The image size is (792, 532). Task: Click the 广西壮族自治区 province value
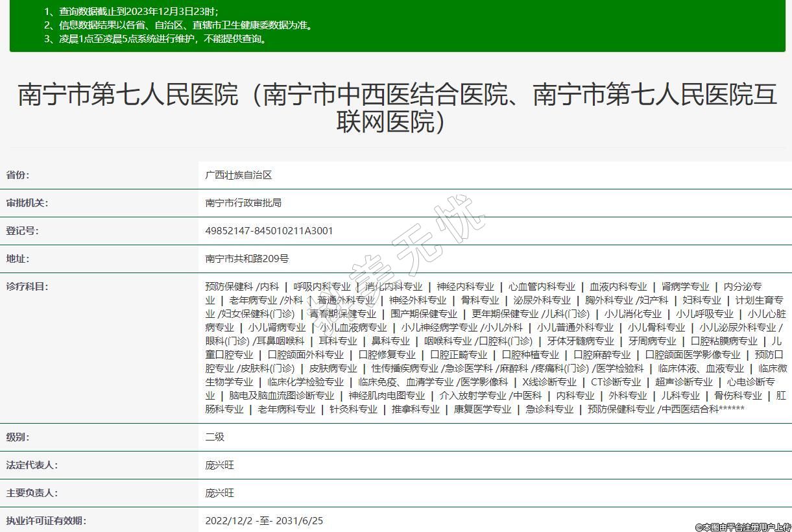tap(238, 175)
